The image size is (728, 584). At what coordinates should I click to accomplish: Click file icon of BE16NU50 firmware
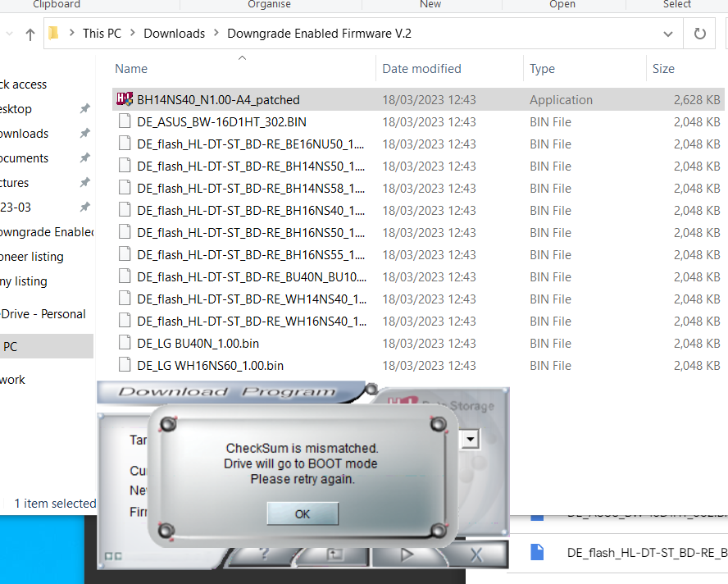[x=125, y=144]
